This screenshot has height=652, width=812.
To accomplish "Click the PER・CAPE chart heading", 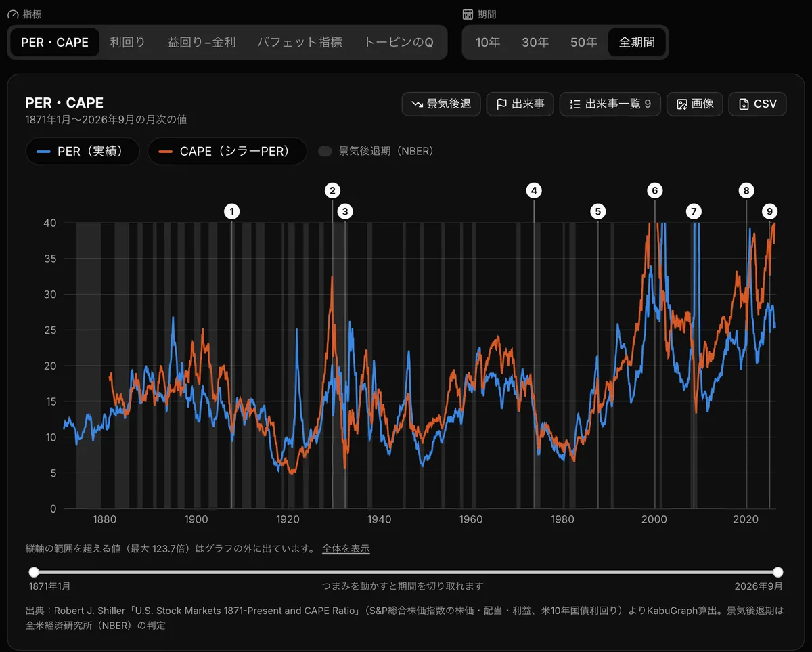I will (64, 103).
